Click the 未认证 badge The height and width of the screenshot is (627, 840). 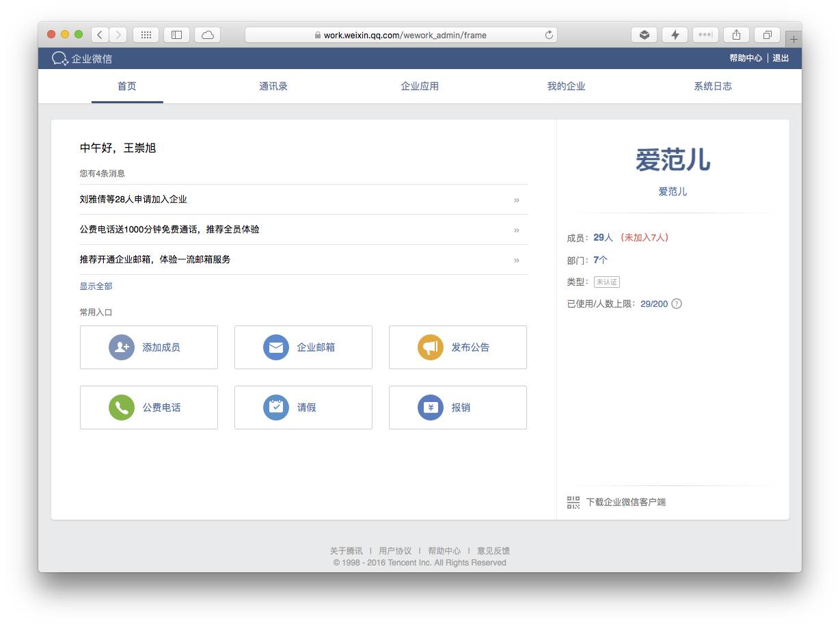(607, 282)
